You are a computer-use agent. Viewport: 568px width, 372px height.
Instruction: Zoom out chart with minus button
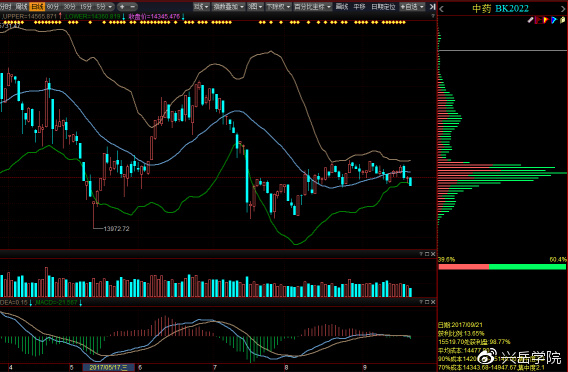tap(133, 7)
